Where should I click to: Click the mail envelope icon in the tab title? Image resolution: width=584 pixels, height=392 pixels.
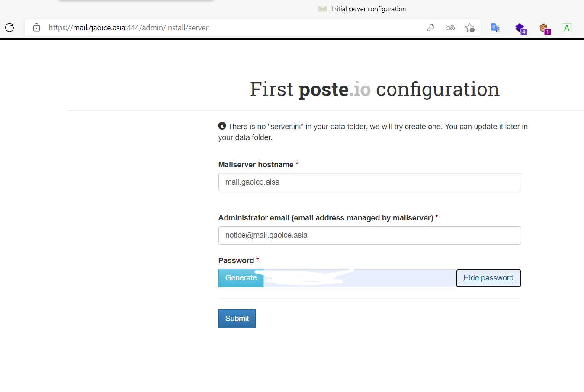(x=323, y=9)
